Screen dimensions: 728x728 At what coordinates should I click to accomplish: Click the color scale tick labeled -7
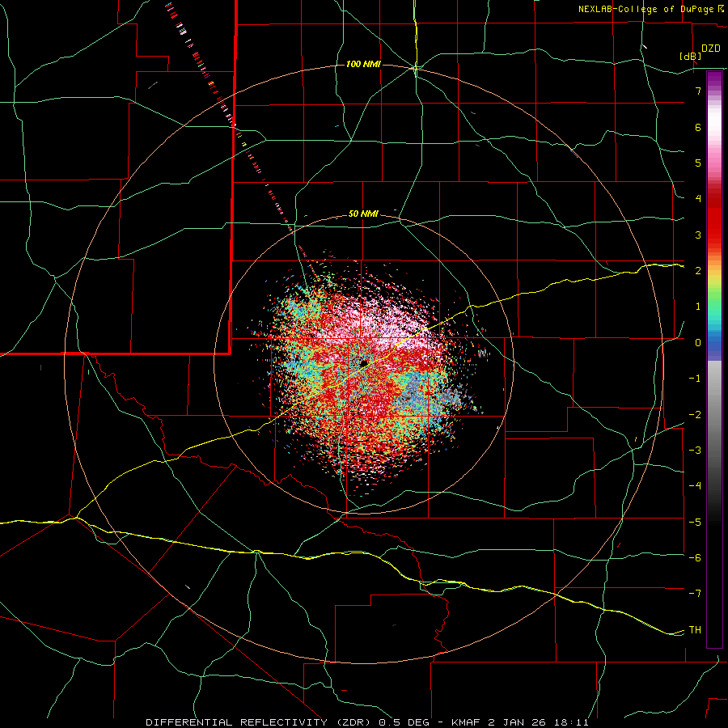tap(695, 594)
